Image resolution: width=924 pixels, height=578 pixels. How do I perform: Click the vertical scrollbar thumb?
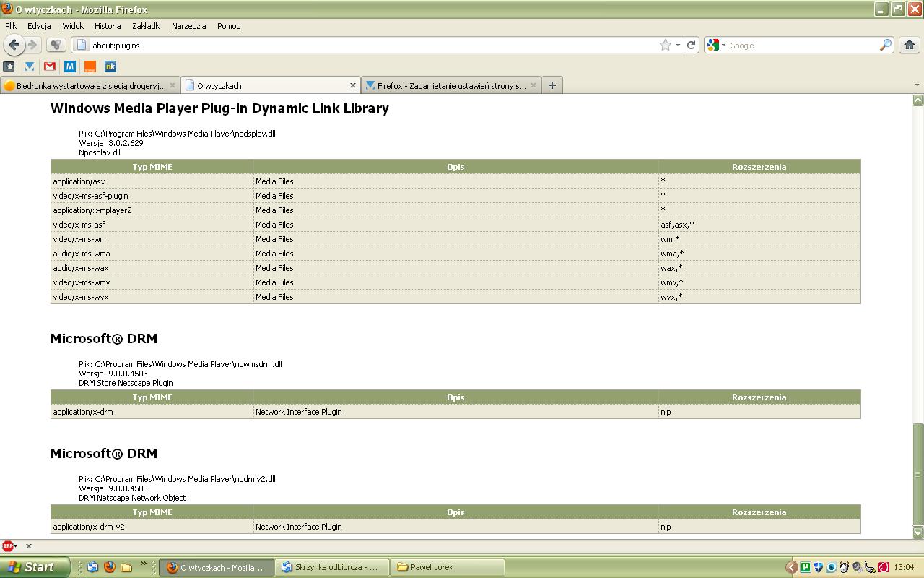coord(918,474)
